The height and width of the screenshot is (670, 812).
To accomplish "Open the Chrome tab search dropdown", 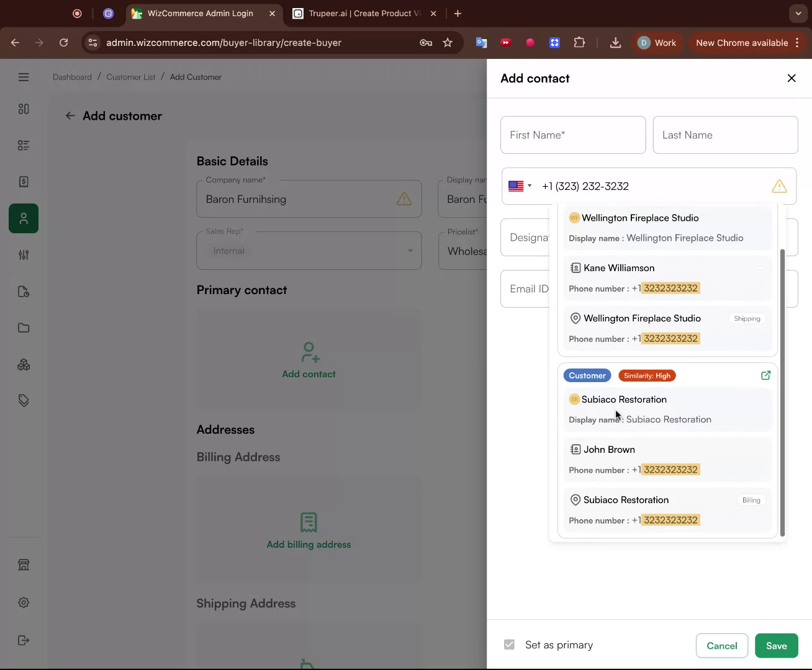I will [798, 13].
